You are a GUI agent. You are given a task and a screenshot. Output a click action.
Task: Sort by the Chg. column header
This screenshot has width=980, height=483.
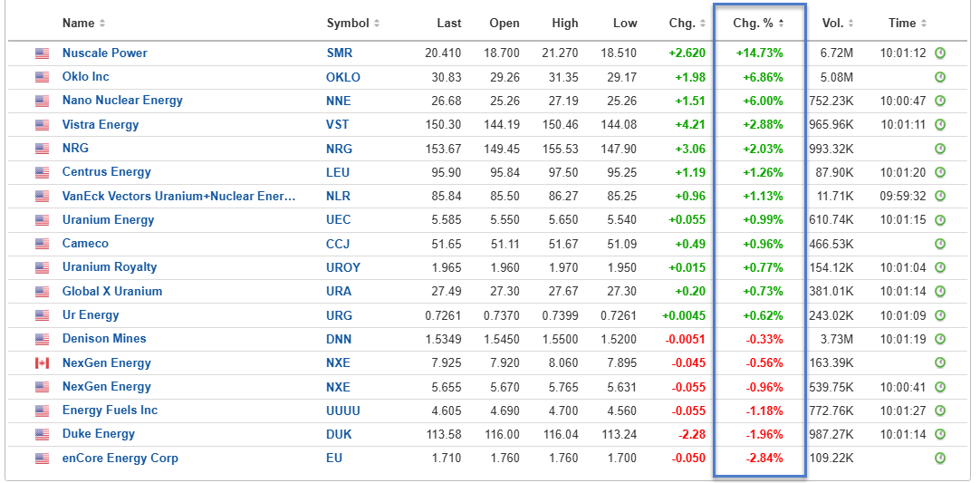coord(687,24)
